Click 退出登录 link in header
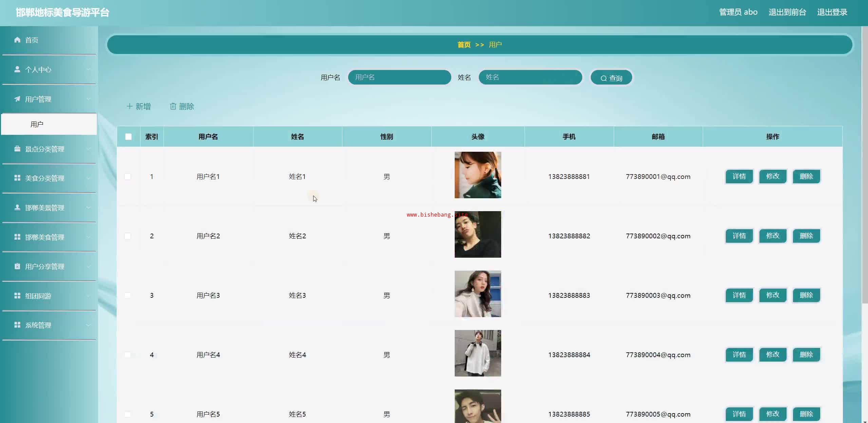Screen dimensions: 868x423 coord(832,12)
